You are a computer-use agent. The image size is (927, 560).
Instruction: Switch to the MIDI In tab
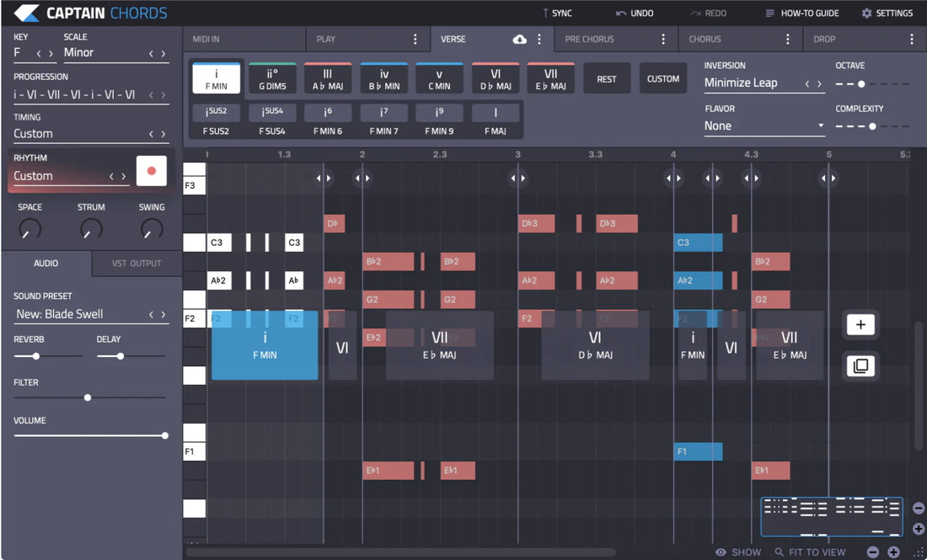point(244,39)
